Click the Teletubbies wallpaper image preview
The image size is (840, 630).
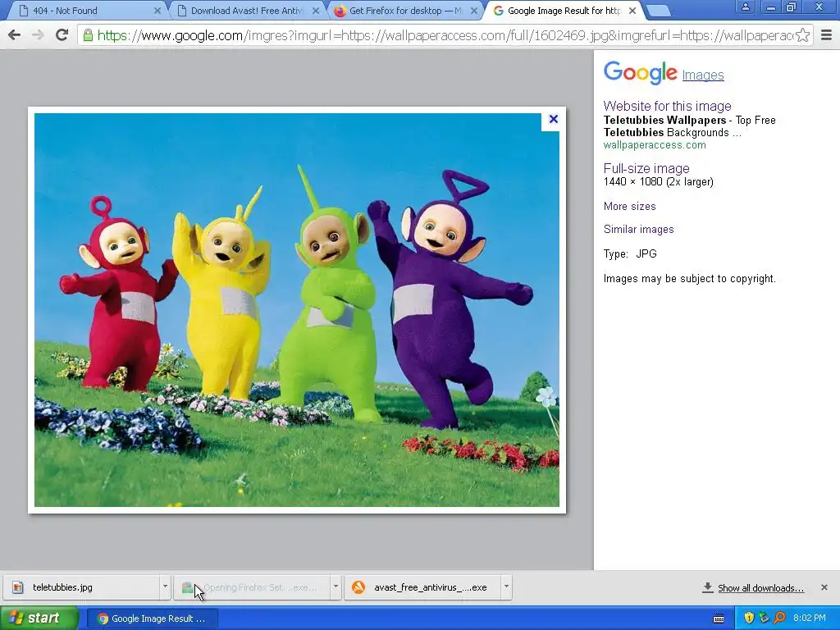click(297, 309)
